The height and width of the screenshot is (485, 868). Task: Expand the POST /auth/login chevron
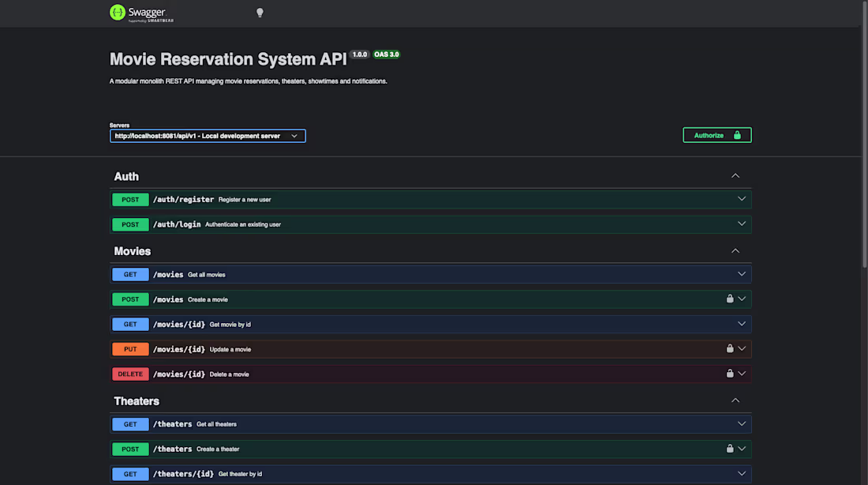(741, 224)
